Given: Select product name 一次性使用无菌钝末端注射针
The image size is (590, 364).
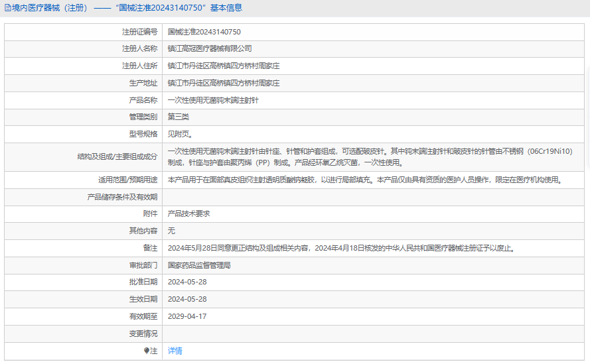Looking at the screenshot, I should 213,100.
